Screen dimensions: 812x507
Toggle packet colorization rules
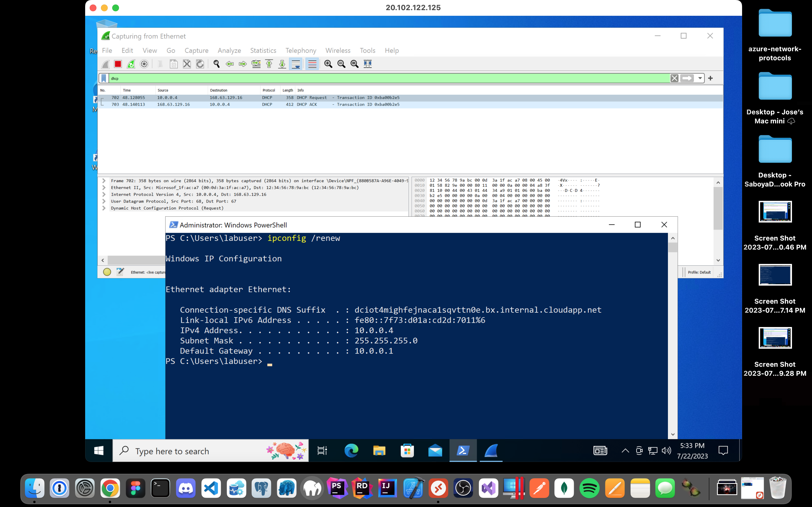pos(312,64)
